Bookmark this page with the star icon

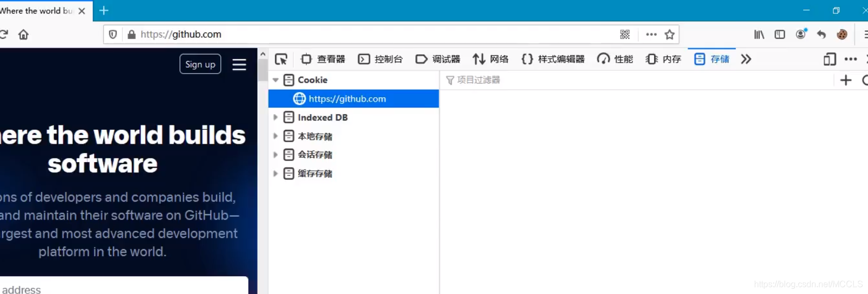[x=670, y=35]
